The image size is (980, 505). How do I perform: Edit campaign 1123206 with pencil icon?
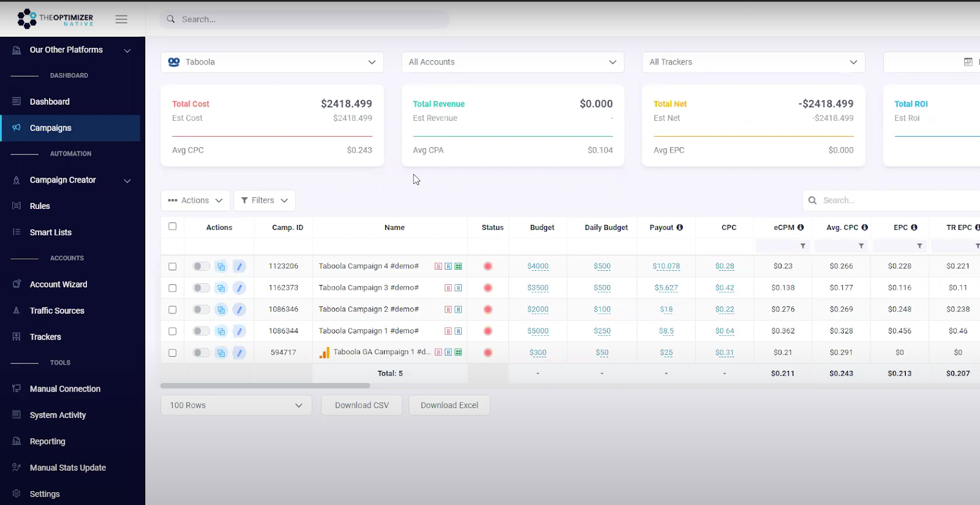[239, 267]
